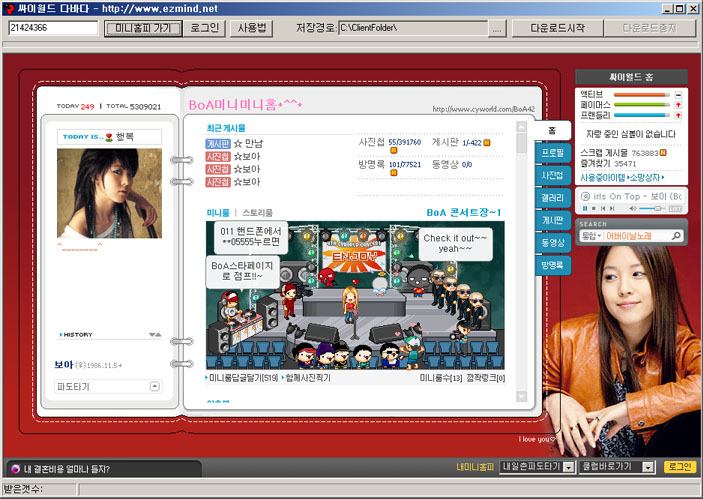Click the 로그인 button in top toolbar

tap(204, 28)
